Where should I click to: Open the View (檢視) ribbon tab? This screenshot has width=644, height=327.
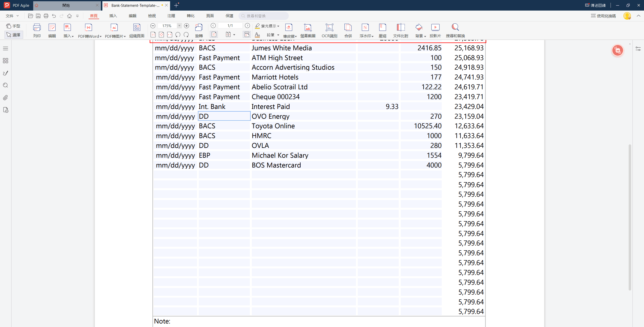point(152,16)
